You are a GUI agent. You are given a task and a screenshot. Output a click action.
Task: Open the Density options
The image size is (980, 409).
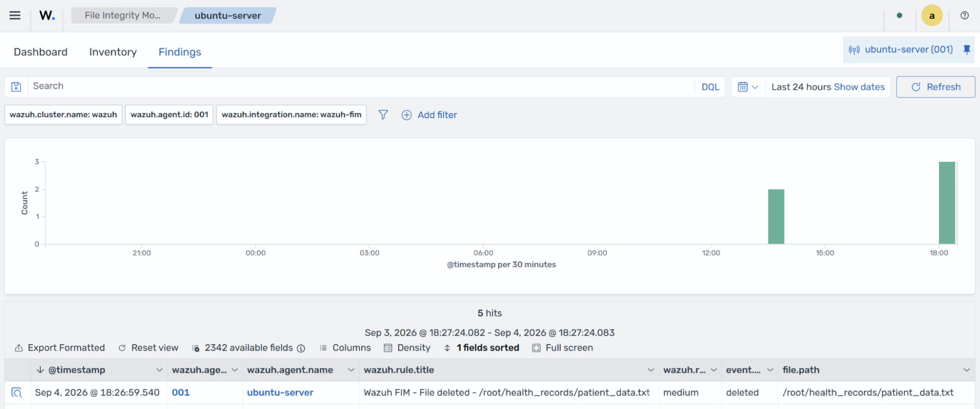pos(407,348)
